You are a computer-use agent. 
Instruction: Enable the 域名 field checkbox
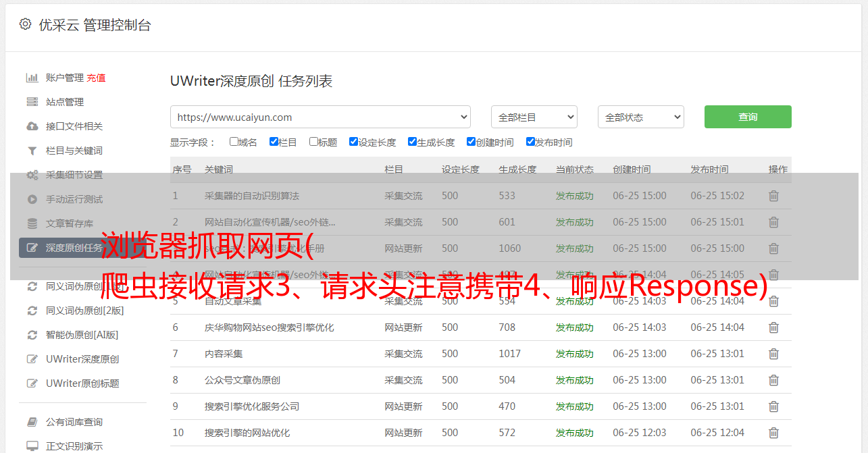[234, 142]
